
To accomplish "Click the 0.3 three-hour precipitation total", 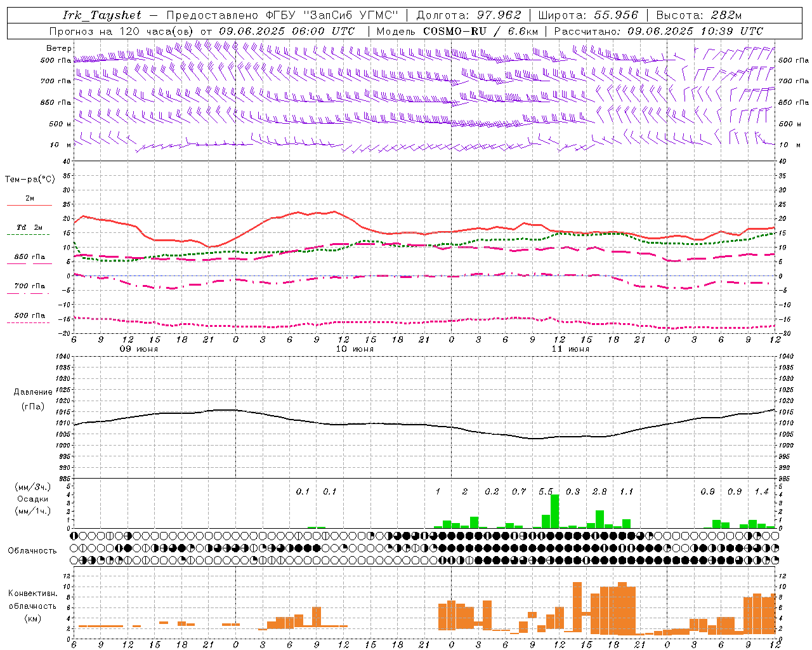I will tap(573, 491).
